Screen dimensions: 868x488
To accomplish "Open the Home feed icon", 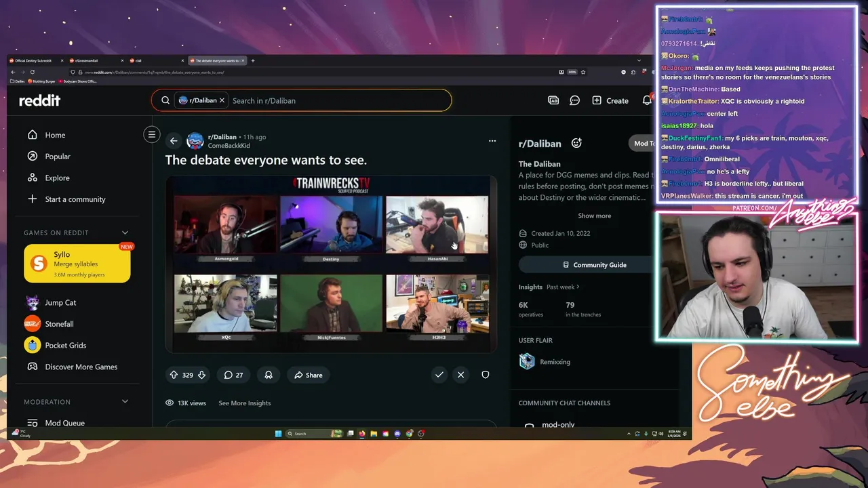I will (32, 135).
